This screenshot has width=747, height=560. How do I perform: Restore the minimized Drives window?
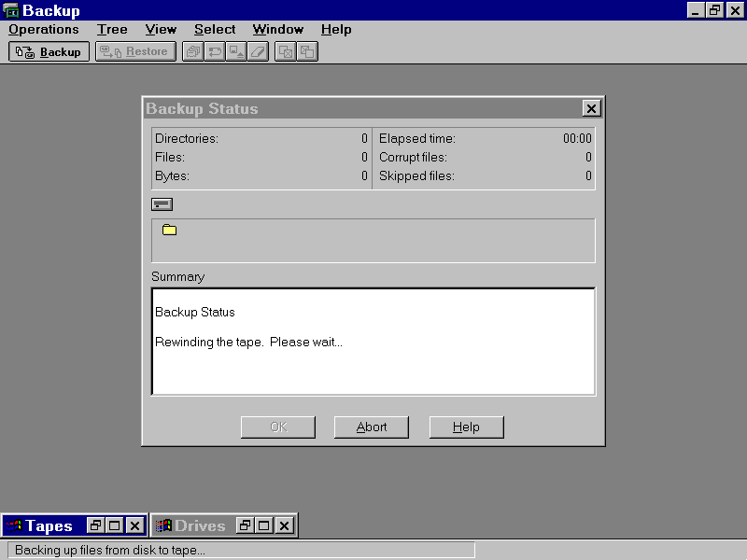click(245, 525)
